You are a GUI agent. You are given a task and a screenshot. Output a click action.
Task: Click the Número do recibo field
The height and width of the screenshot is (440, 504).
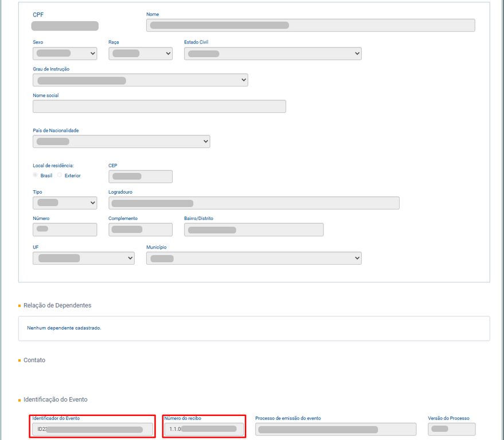(x=204, y=429)
